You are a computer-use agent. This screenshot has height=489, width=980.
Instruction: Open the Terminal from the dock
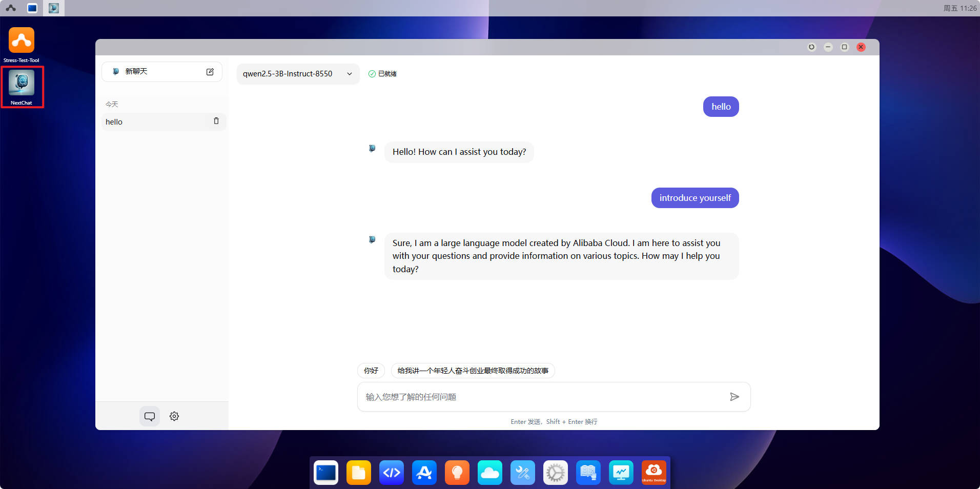point(325,472)
